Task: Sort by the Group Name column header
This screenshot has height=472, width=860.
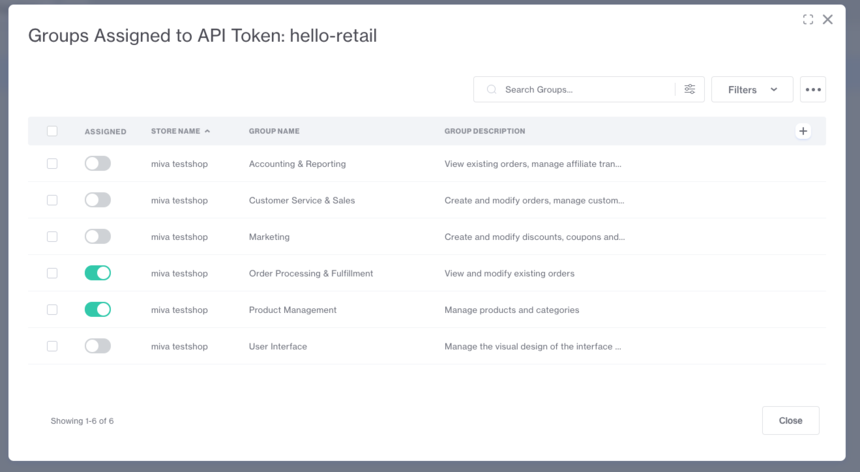Action: pyautogui.click(x=274, y=131)
